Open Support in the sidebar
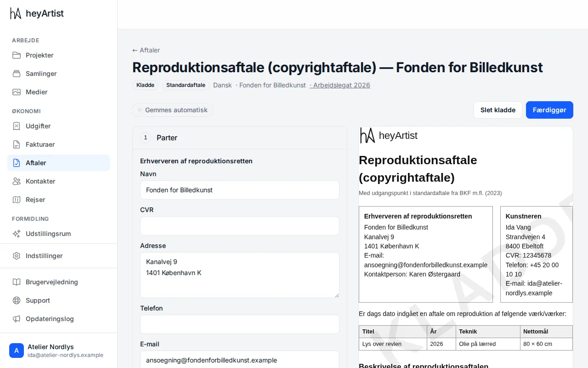This screenshot has width=588, height=368. click(58, 300)
